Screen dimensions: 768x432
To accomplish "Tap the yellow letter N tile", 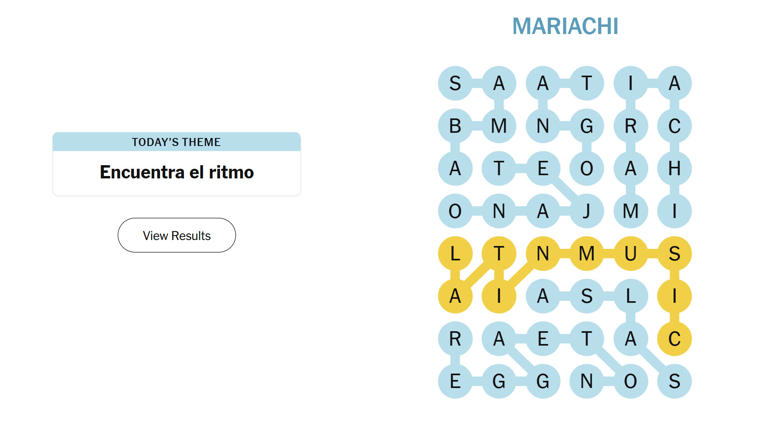I will pyautogui.click(x=543, y=254).
